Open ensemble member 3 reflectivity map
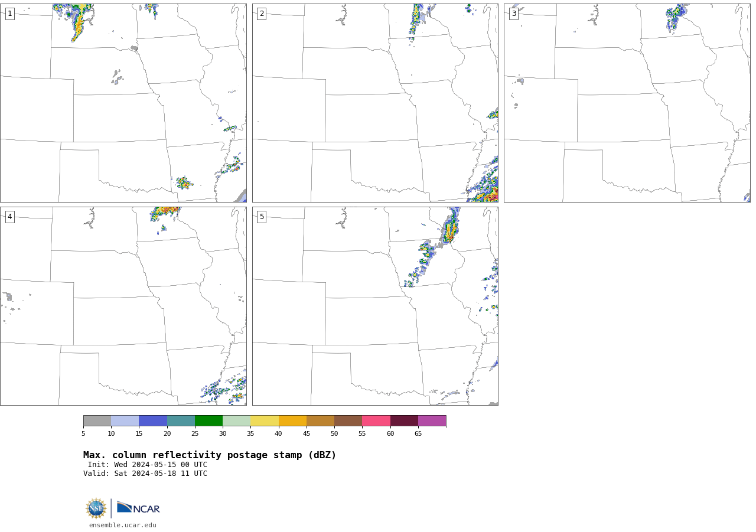 [x=627, y=103]
